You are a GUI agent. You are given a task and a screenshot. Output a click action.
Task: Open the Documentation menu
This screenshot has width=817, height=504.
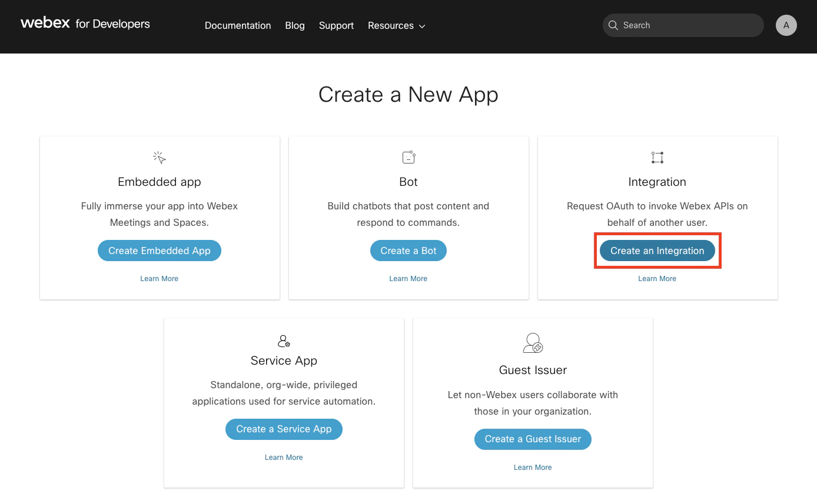238,25
